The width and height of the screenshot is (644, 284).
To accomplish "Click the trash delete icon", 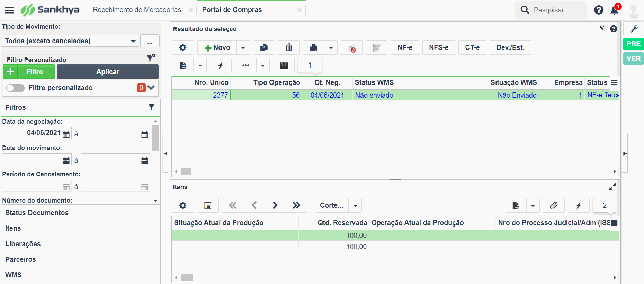I will 289,47.
